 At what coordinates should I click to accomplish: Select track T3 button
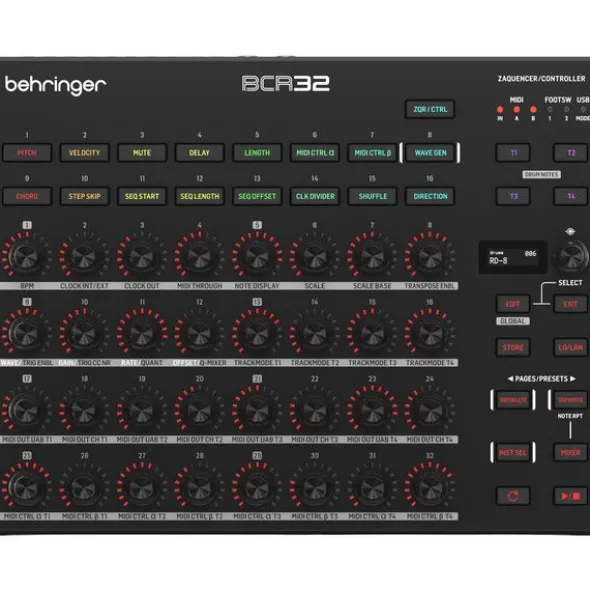tap(513, 196)
